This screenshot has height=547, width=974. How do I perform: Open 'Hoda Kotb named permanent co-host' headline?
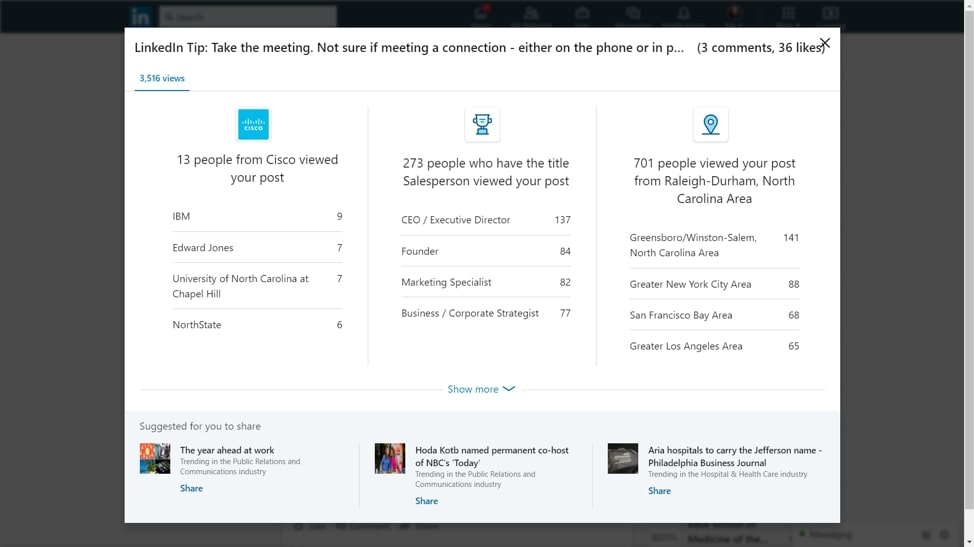491,456
